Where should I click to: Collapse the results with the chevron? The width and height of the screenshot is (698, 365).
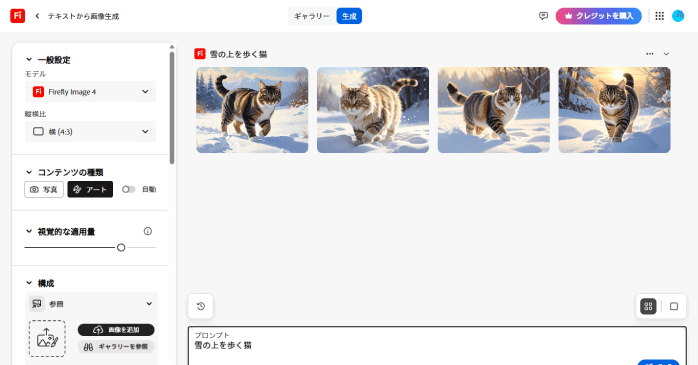(x=666, y=54)
